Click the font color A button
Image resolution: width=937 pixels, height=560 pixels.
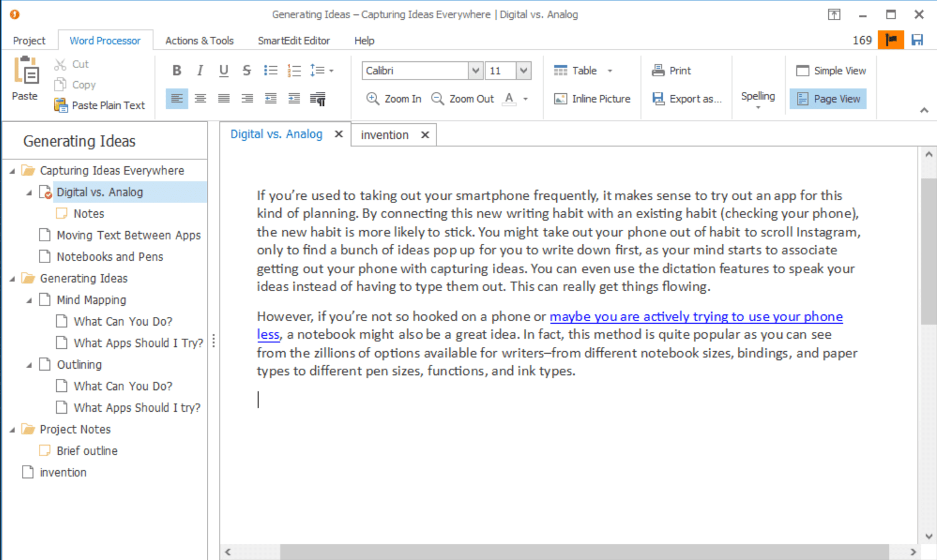coord(509,99)
